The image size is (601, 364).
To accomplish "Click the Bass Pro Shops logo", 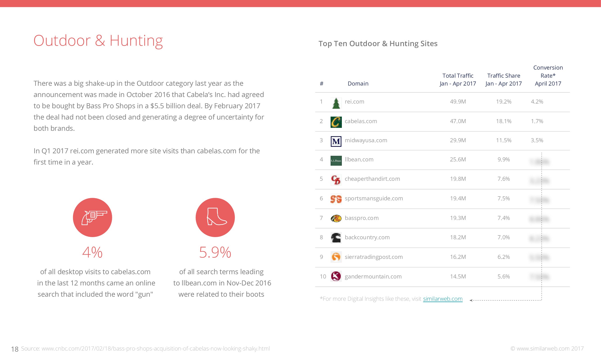I will [336, 218].
